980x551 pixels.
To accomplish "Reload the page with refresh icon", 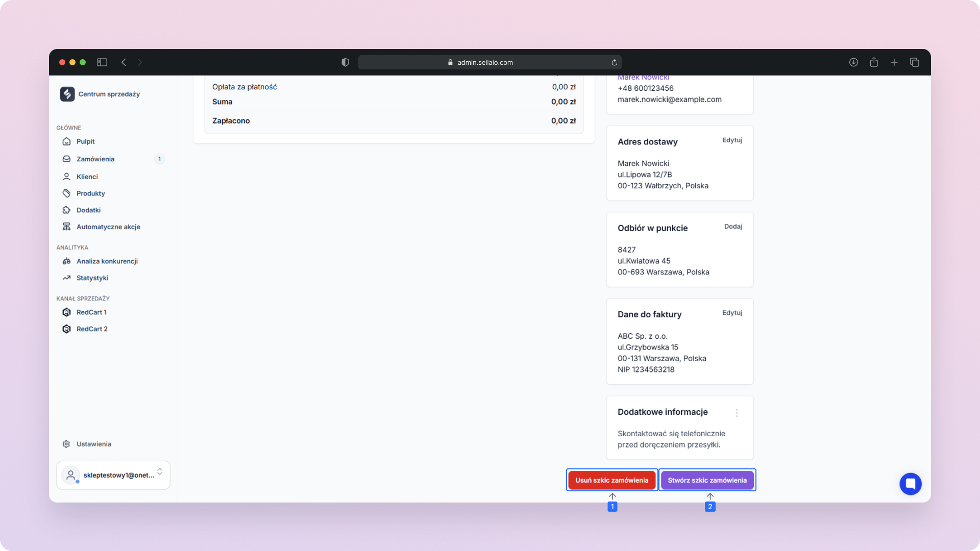I will pos(615,62).
